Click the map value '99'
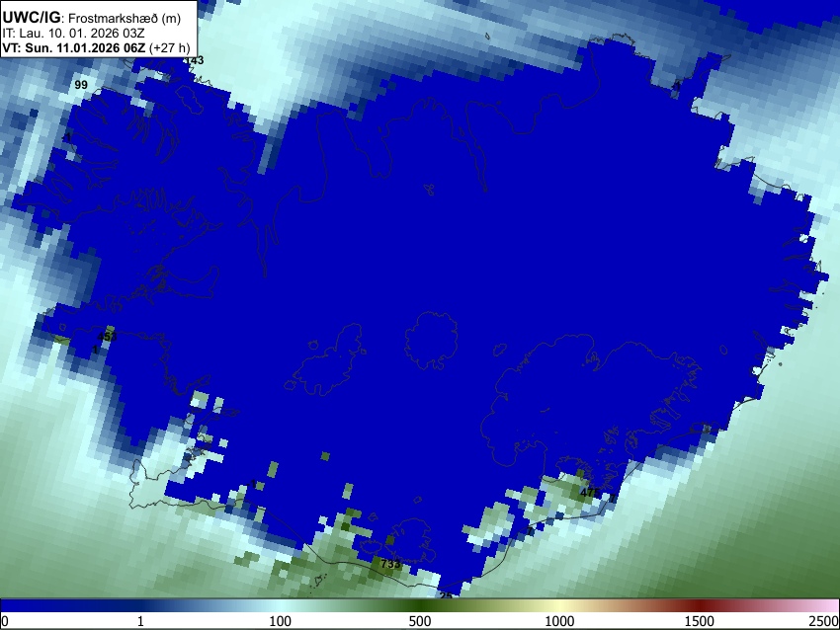The width and height of the screenshot is (840, 630). [81, 85]
